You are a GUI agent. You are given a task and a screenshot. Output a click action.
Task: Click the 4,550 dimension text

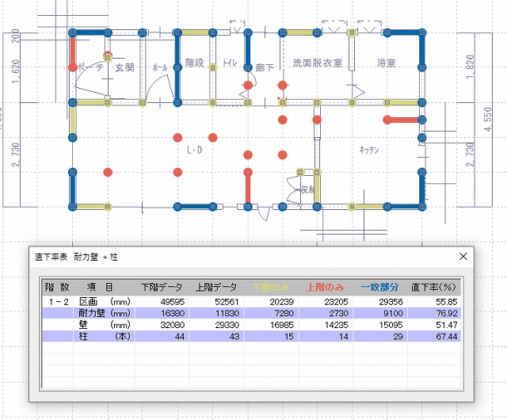488,120
